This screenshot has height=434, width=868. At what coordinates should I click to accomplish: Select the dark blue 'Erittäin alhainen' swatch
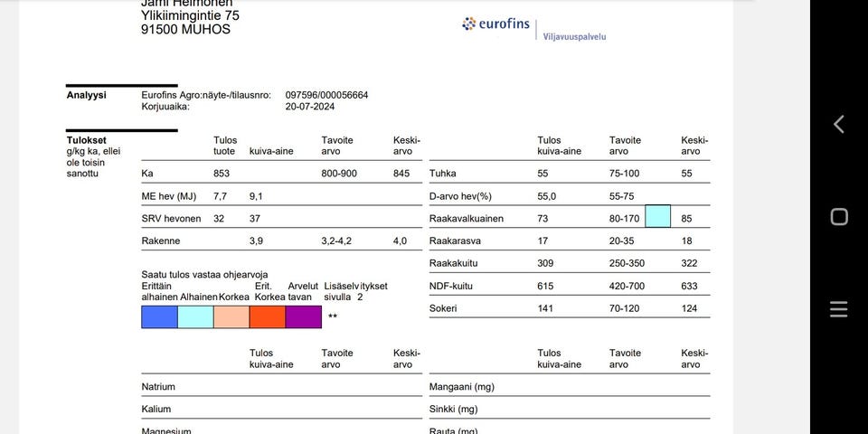[x=159, y=317]
